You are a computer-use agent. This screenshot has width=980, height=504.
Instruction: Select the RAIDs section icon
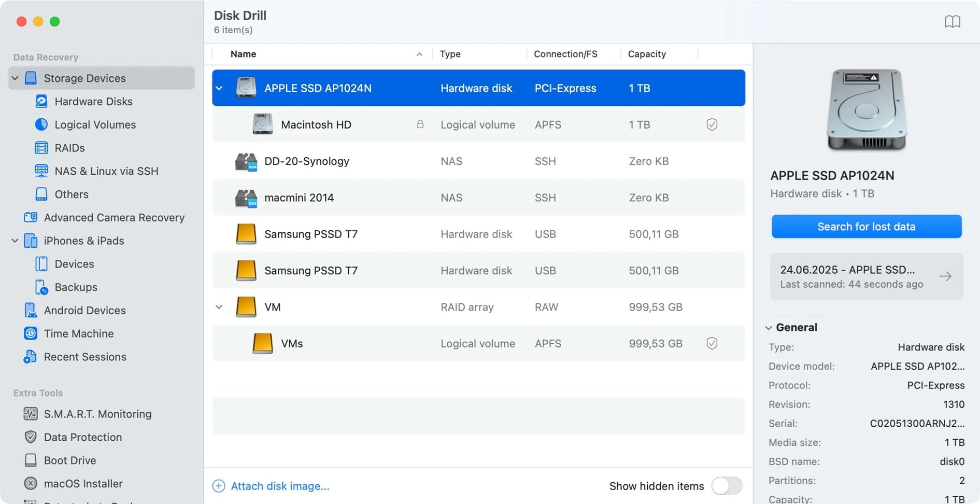(41, 148)
